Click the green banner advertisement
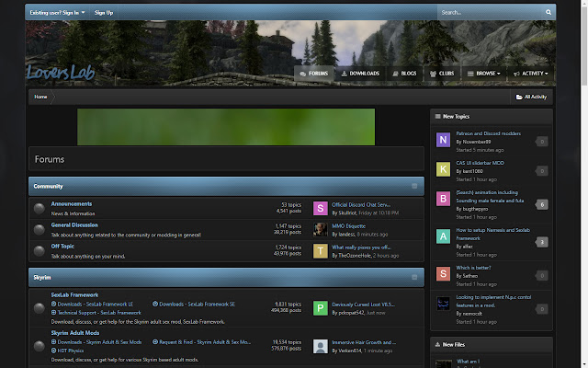This screenshot has width=588, height=368. pos(226,127)
